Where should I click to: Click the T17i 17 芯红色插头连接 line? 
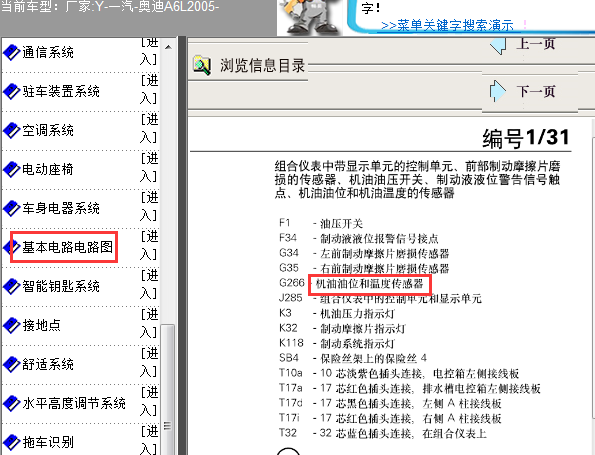[390, 418]
